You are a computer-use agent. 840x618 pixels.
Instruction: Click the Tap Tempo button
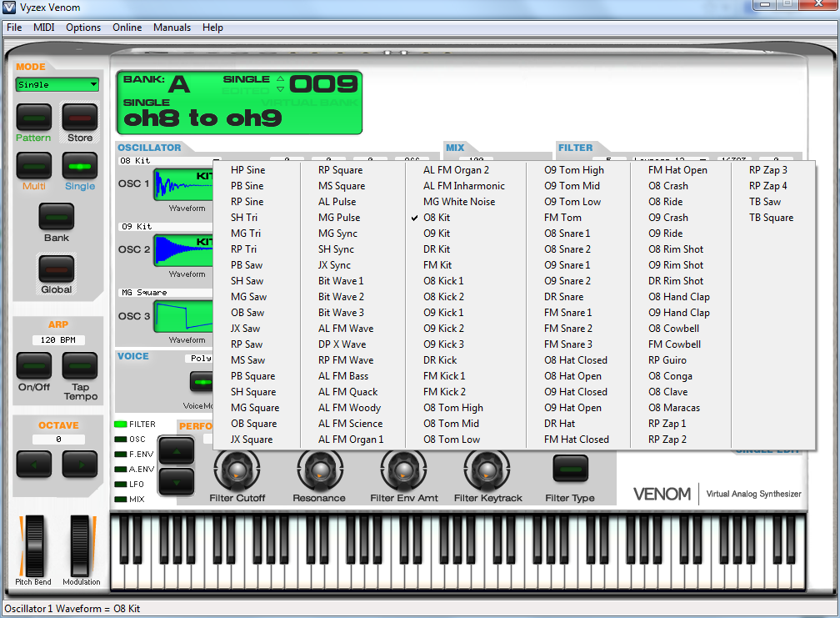[80, 366]
